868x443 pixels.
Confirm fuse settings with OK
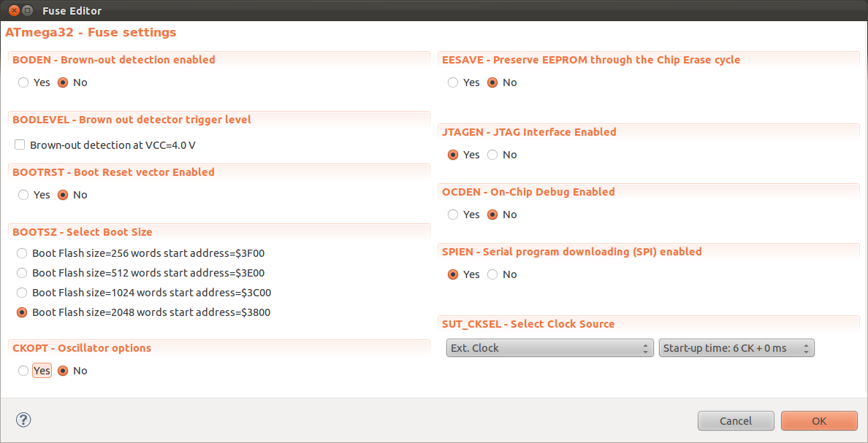pyautogui.click(x=819, y=420)
